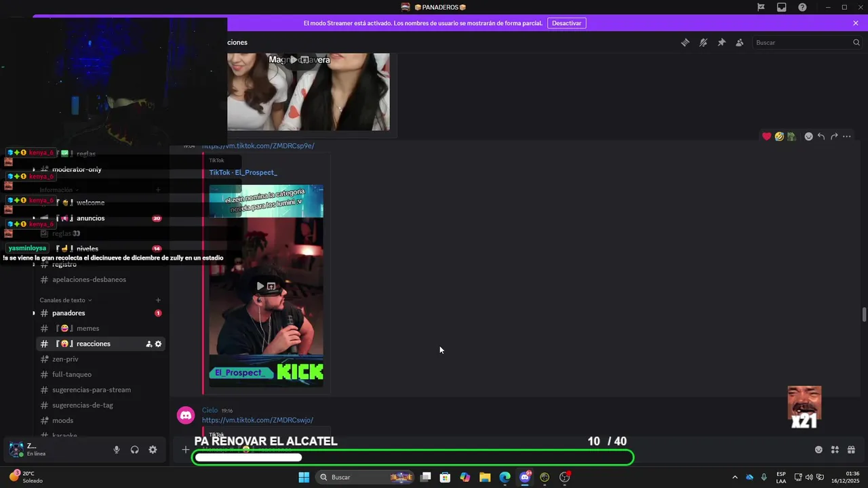Open the moderator-only channel
The width and height of the screenshot is (868, 488).
pos(100,169)
